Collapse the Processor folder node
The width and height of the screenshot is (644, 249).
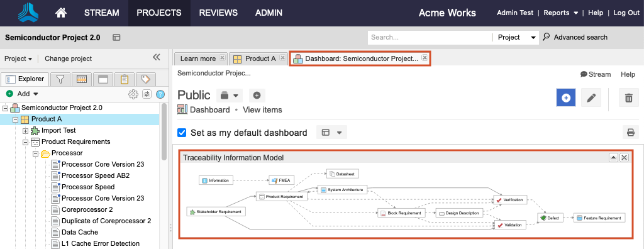coord(36,153)
